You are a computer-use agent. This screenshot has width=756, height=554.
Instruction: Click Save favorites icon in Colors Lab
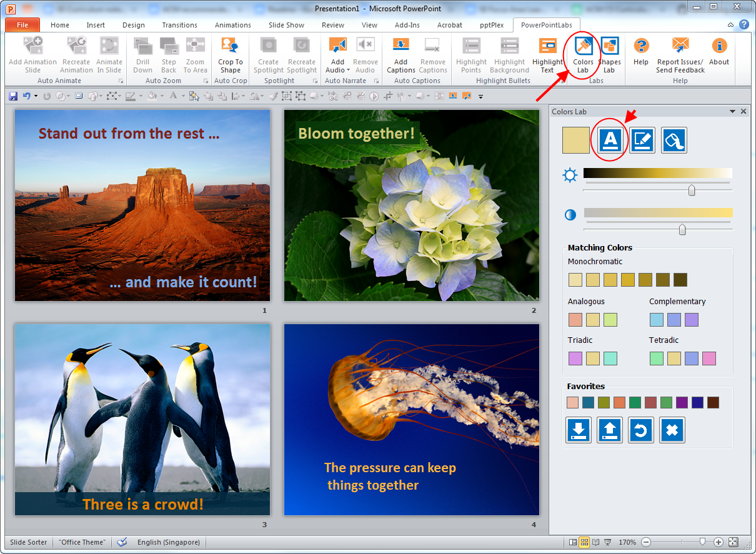[609, 430]
